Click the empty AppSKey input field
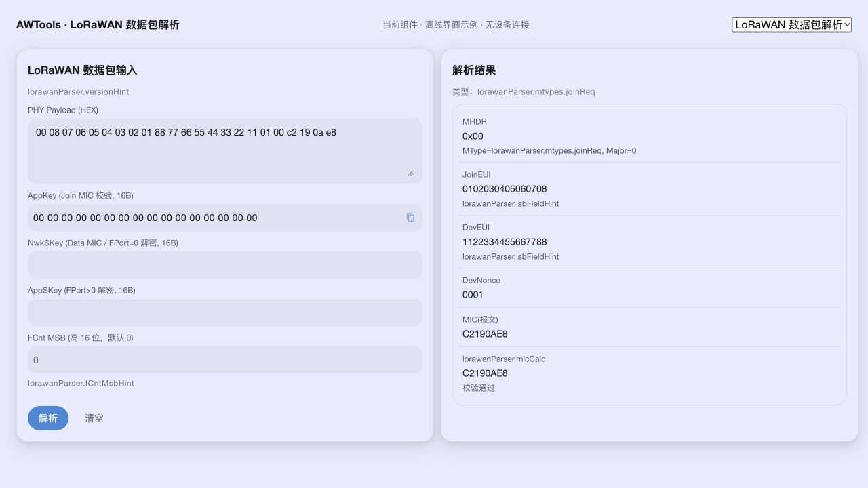Image resolution: width=868 pixels, height=488 pixels. [225, 312]
